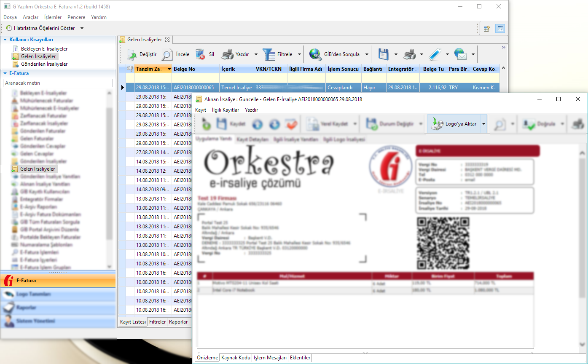Sort by Tanzim Zamanı column header

click(x=150, y=69)
